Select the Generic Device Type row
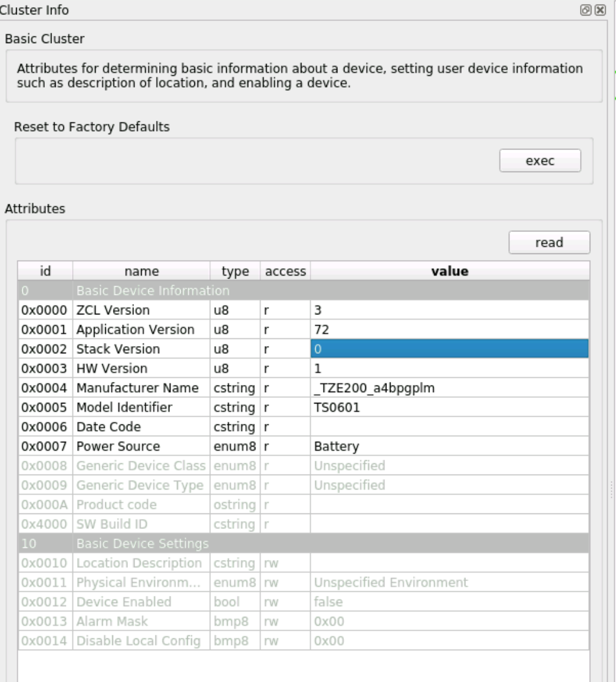This screenshot has height=682, width=616. point(303,485)
